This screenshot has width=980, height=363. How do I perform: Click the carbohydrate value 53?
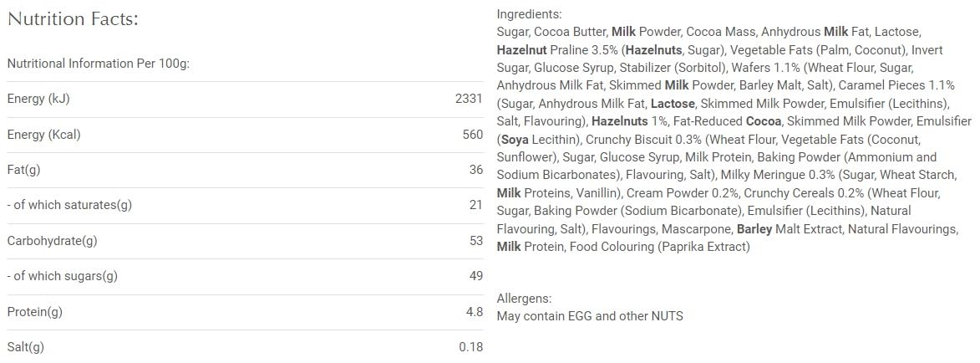[x=475, y=241]
